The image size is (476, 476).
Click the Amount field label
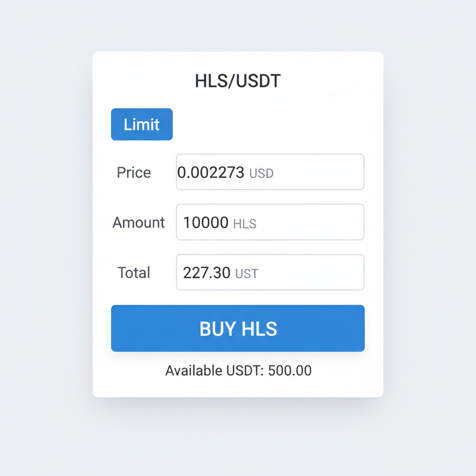(x=138, y=222)
